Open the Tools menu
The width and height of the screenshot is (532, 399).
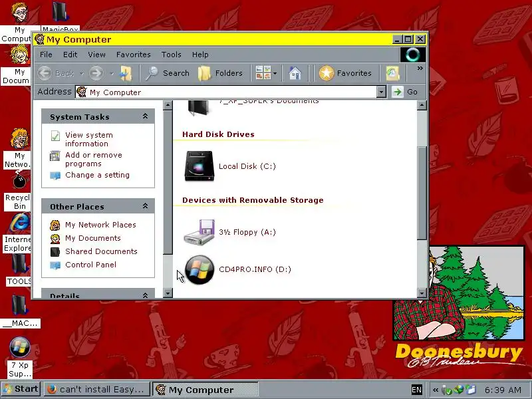[172, 55]
